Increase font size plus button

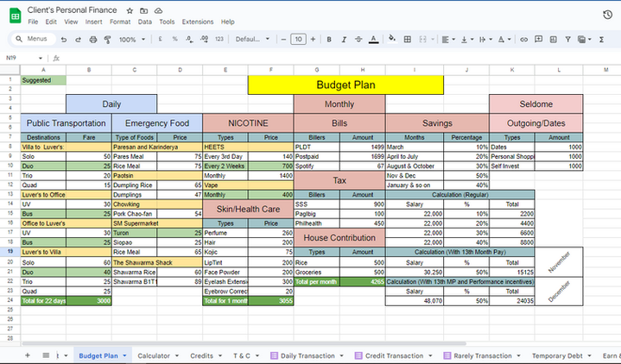point(313,39)
